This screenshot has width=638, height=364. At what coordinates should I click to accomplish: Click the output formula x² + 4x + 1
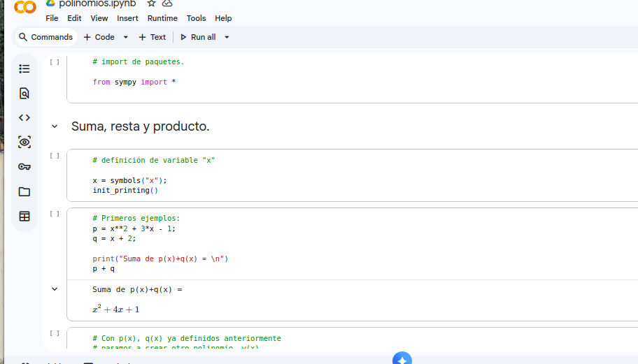click(x=116, y=310)
